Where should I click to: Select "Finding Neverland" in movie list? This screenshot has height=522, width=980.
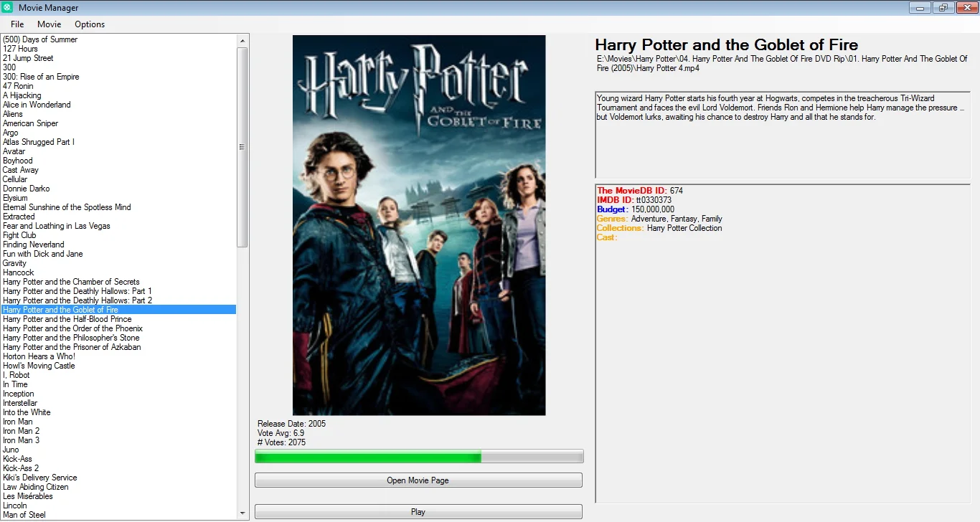(118, 245)
